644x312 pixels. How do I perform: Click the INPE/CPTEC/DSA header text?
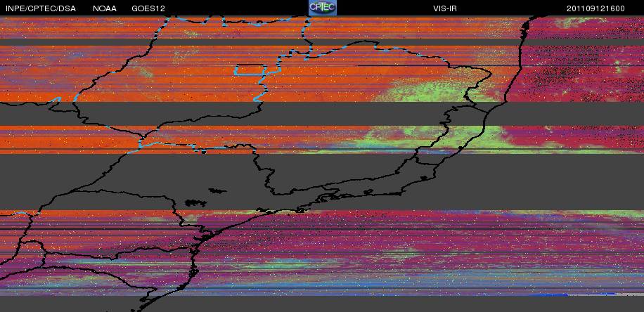click(41, 8)
